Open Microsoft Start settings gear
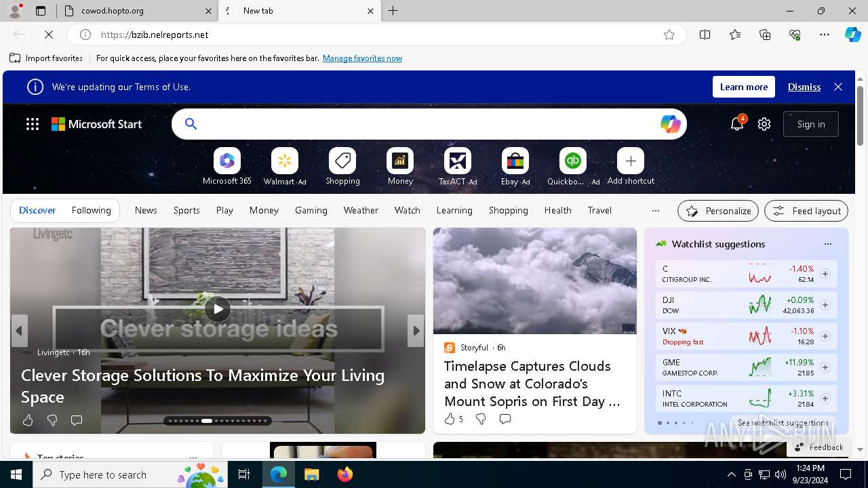Image resolution: width=868 pixels, height=488 pixels. [764, 124]
